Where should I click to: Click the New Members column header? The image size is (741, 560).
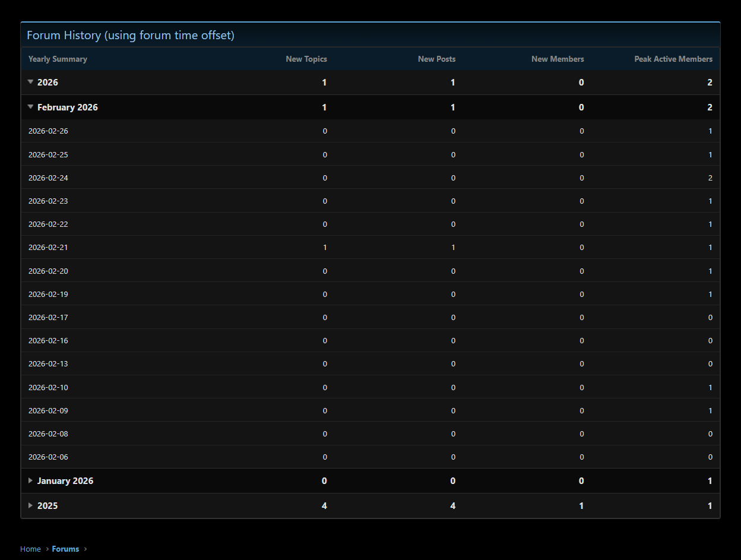click(x=558, y=59)
